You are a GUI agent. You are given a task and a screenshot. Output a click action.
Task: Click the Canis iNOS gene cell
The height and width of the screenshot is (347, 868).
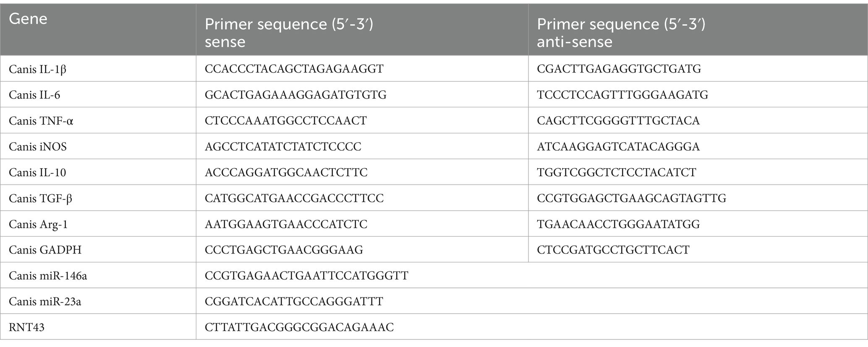pyautogui.click(x=38, y=147)
